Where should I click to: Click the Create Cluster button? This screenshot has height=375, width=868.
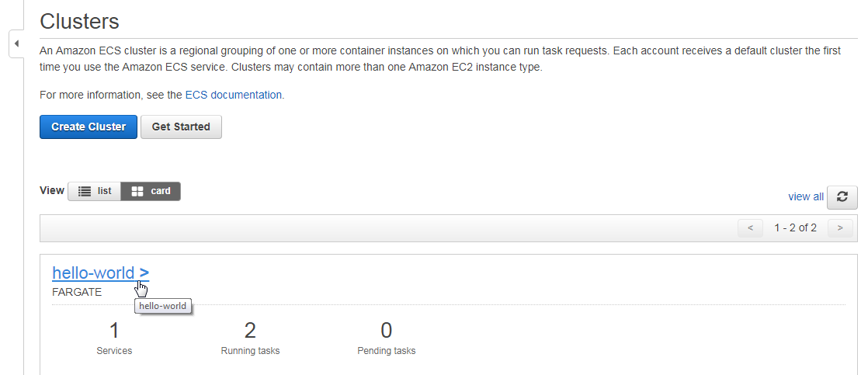point(88,127)
